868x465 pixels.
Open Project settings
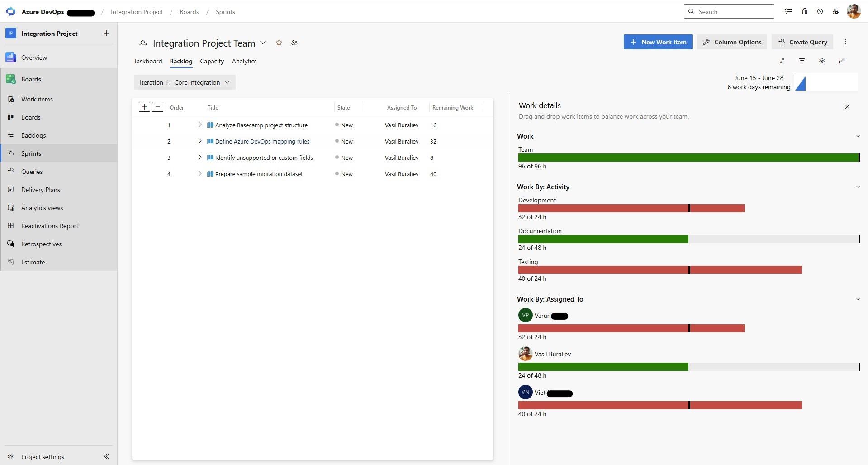43,457
